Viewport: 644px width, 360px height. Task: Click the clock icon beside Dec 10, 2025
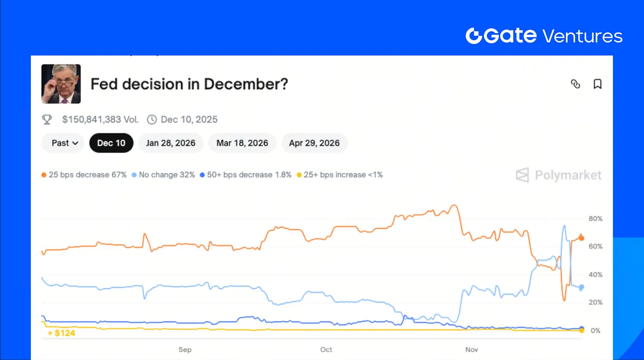(152, 120)
